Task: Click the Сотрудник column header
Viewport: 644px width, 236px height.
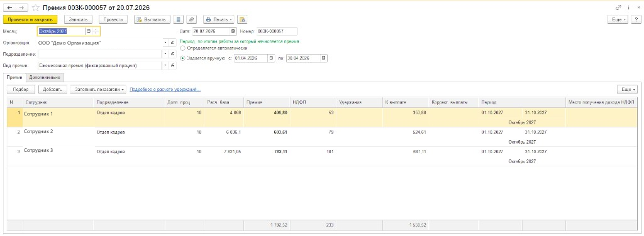Action: click(x=58, y=102)
